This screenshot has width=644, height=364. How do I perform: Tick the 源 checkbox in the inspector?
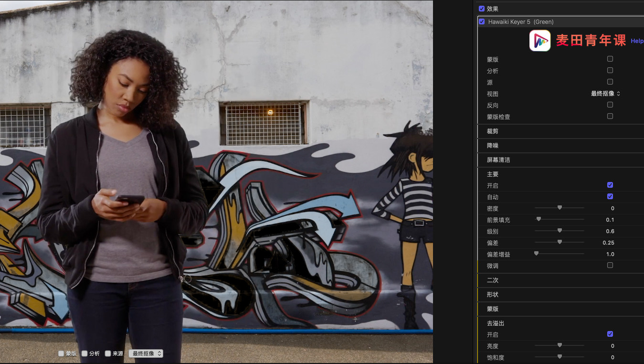click(610, 82)
